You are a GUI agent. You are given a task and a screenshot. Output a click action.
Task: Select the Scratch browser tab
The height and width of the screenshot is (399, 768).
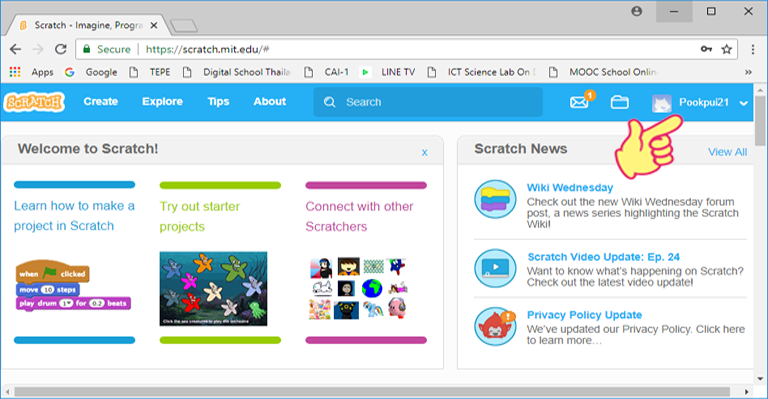pyautogui.click(x=89, y=25)
